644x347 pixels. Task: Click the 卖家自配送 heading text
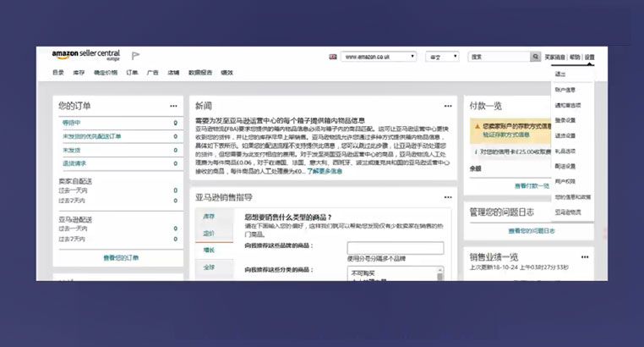[x=75, y=181]
